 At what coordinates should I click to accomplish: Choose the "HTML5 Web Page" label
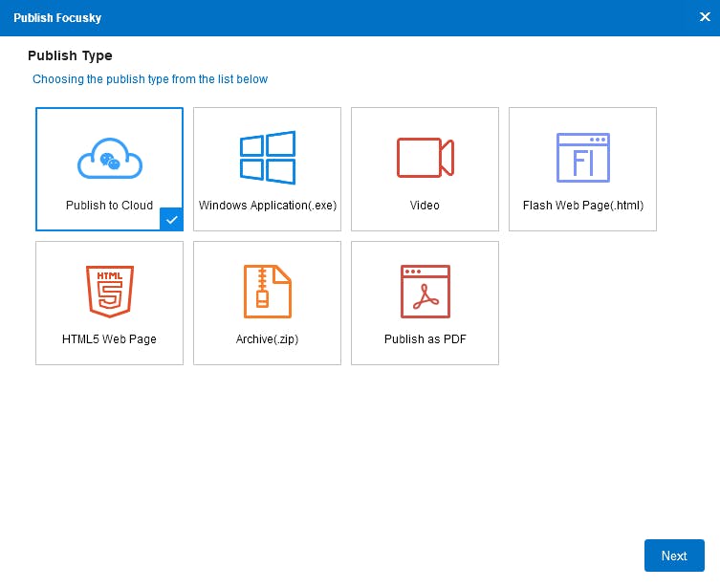tap(109, 339)
